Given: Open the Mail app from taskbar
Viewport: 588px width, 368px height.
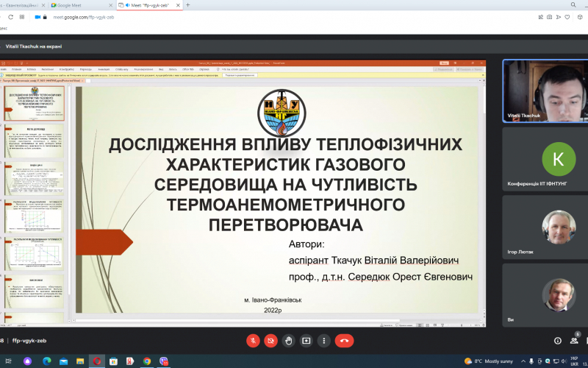Looking at the screenshot, I should (63, 361).
